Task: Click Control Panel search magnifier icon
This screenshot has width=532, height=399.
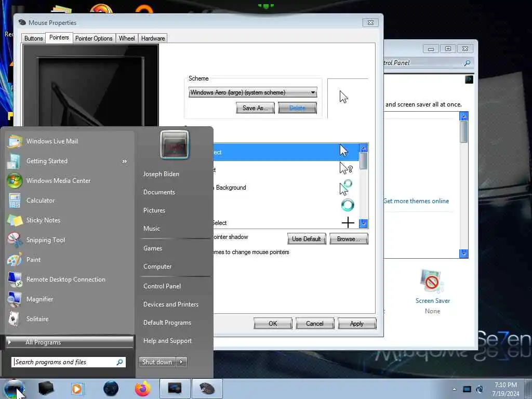Action: click(467, 63)
